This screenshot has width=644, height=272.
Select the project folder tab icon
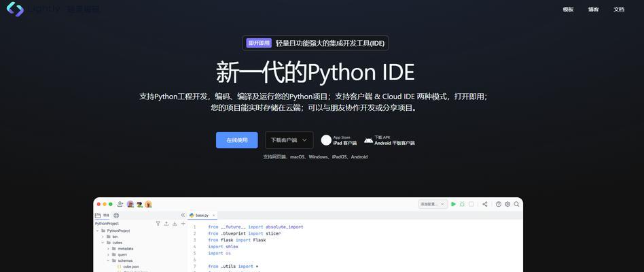coord(98,216)
